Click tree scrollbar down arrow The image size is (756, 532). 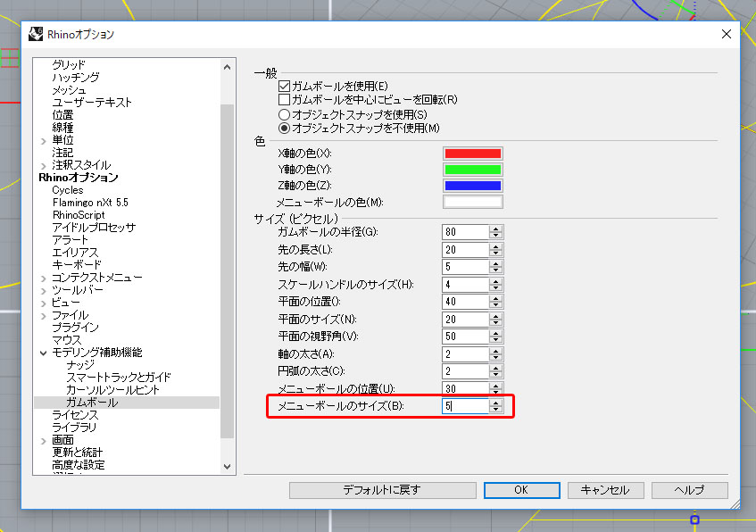coord(227,467)
